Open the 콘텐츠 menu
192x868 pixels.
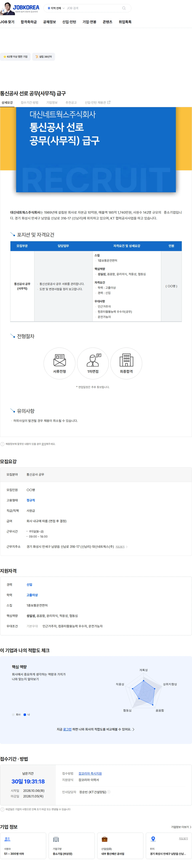tap(107, 22)
